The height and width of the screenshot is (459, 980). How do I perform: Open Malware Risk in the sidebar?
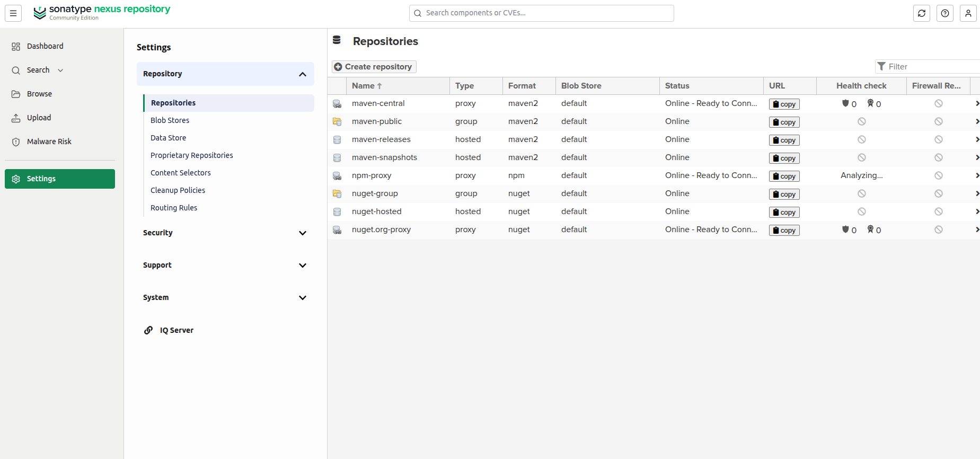[x=60, y=142]
